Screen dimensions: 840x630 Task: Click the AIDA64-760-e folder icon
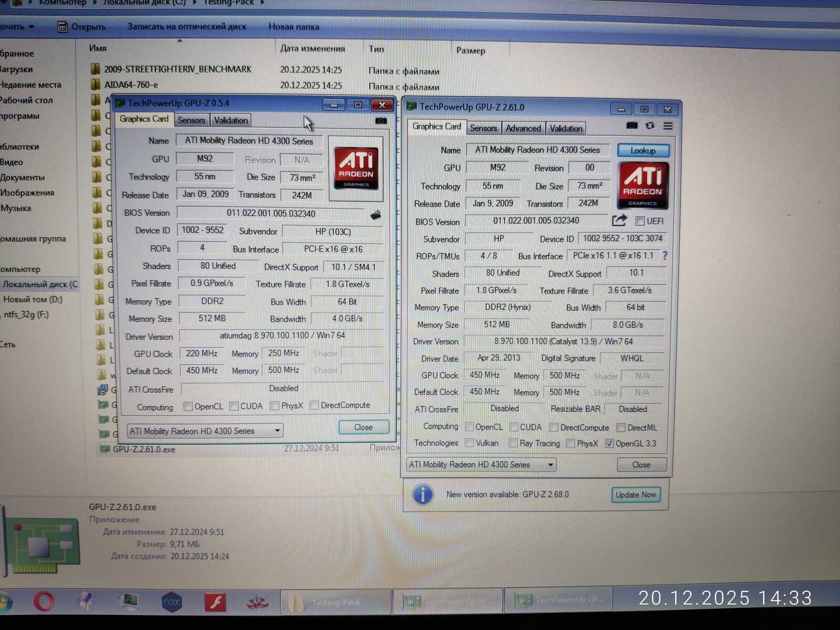click(x=96, y=85)
